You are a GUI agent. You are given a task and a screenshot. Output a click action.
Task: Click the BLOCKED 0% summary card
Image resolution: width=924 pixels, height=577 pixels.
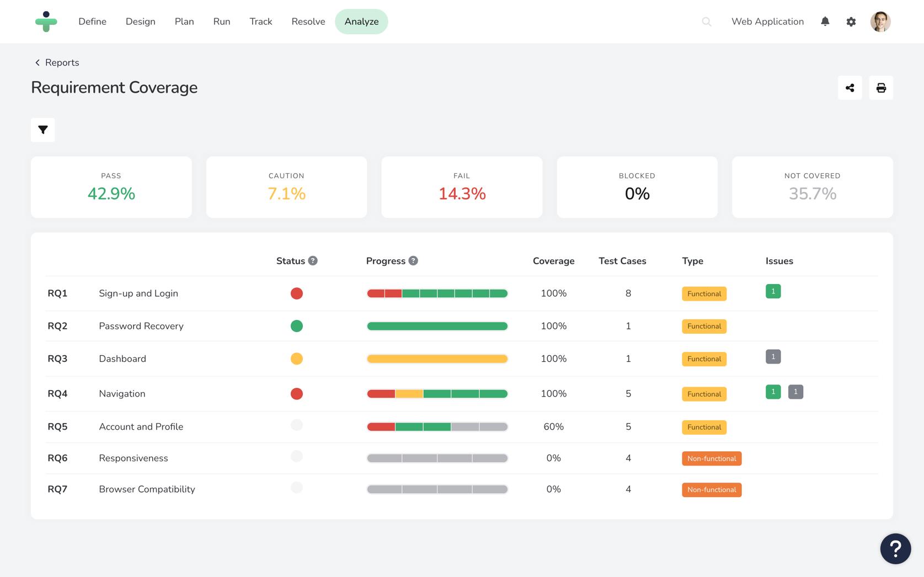(637, 187)
